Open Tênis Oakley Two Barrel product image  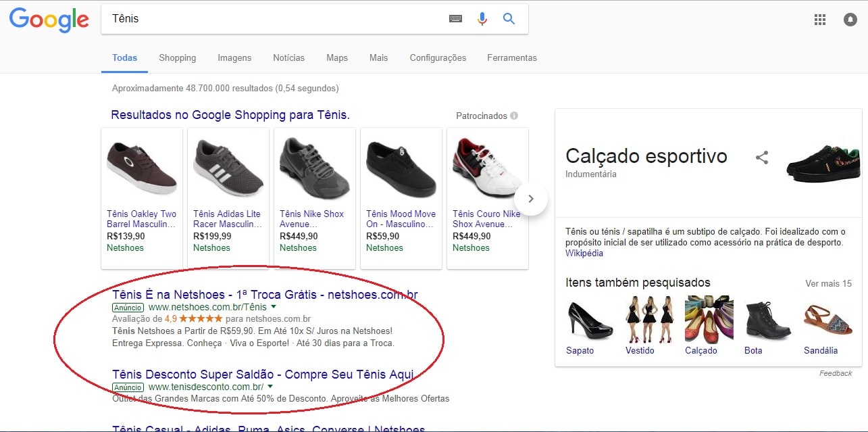pos(142,167)
